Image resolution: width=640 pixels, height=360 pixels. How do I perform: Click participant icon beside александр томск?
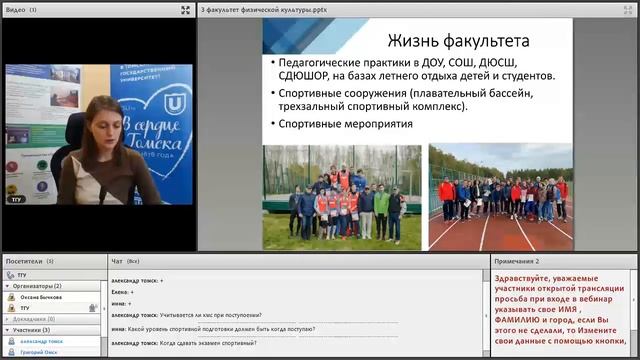coord(11,341)
